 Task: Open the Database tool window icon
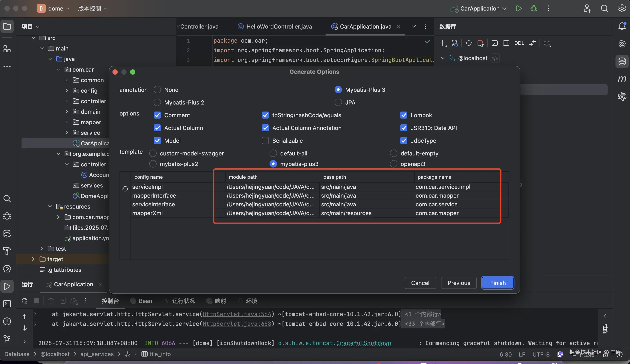pos(622,61)
